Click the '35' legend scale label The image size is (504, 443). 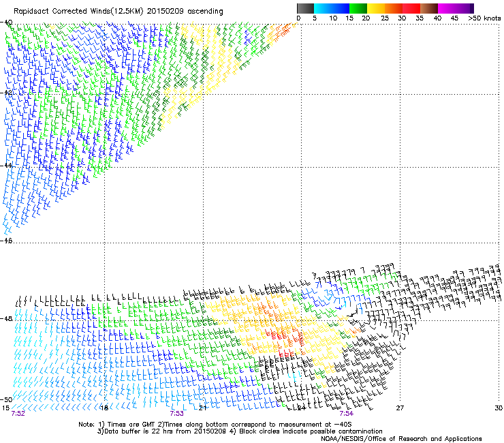[420, 18]
